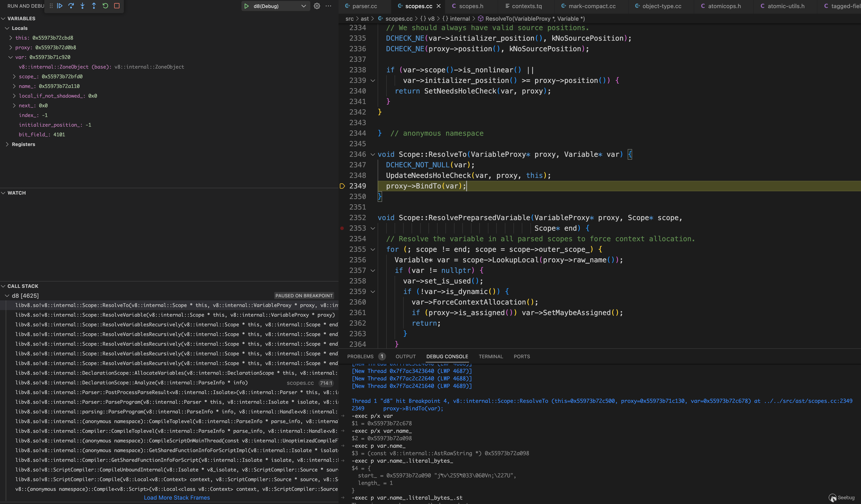Toggle the breakpoint marker at line 2349
Image resolution: width=861 pixels, height=504 pixels.
tap(342, 186)
